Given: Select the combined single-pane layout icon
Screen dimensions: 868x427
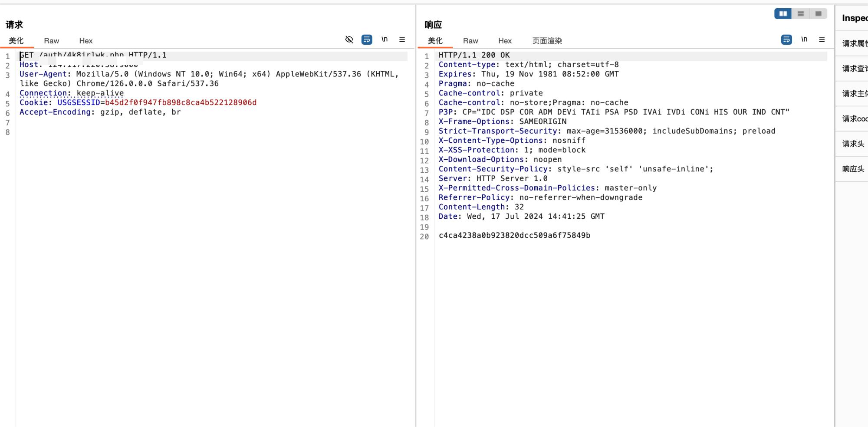Looking at the screenshot, I should point(818,14).
